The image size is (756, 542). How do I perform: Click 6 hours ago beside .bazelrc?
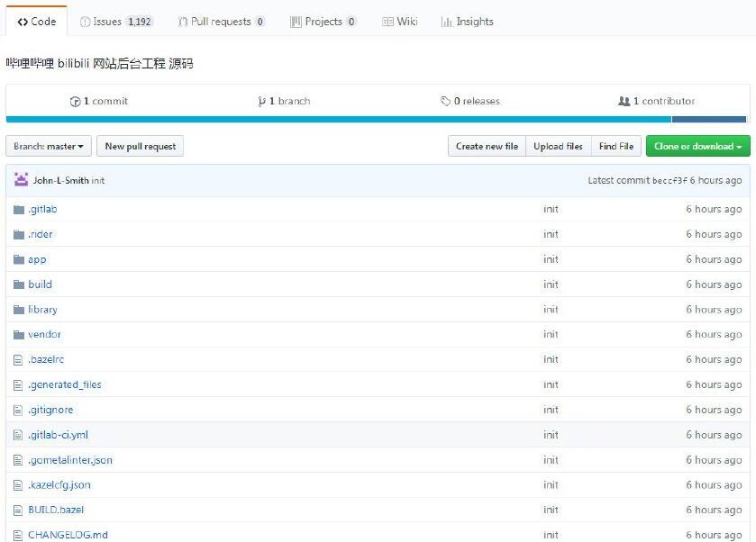pos(714,359)
